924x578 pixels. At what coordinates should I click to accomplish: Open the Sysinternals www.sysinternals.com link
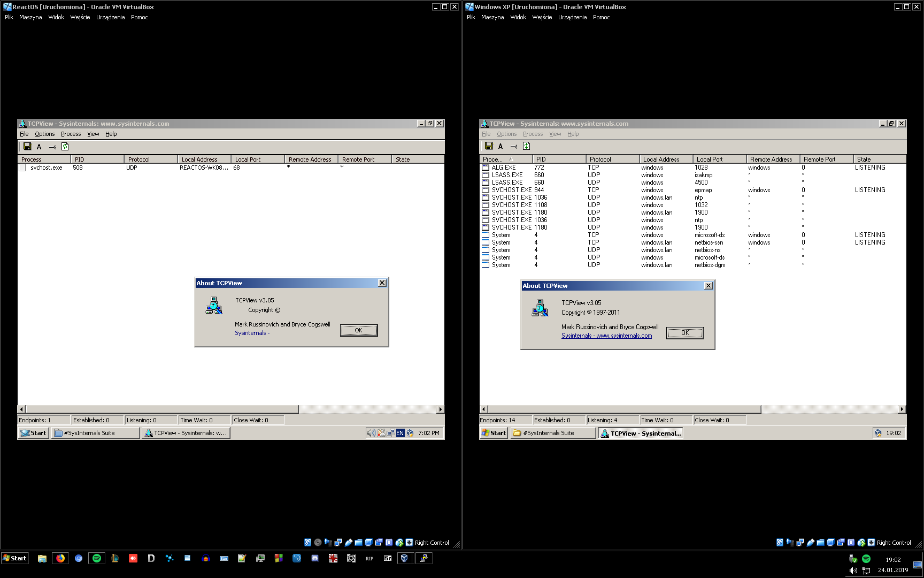coord(606,336)
